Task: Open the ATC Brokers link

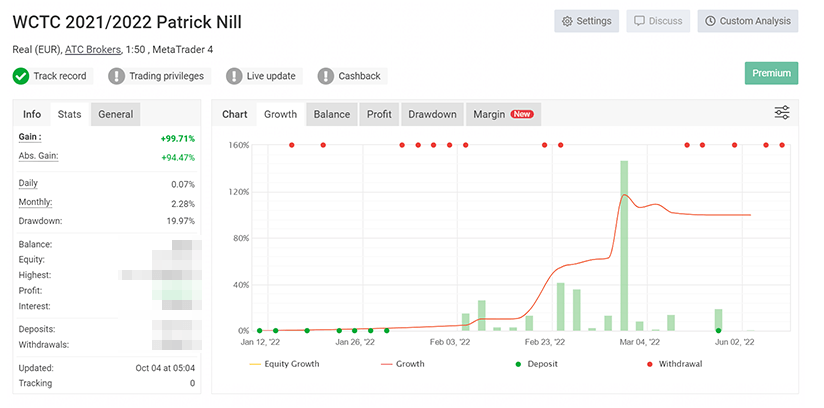Action: [x=93, y=49]
